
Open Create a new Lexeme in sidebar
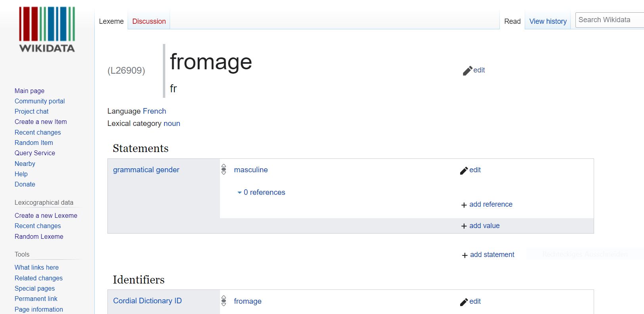click(46, 215)
